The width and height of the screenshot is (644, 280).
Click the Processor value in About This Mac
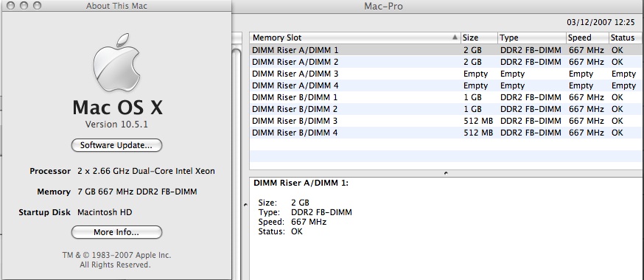[x=146, y=171]
